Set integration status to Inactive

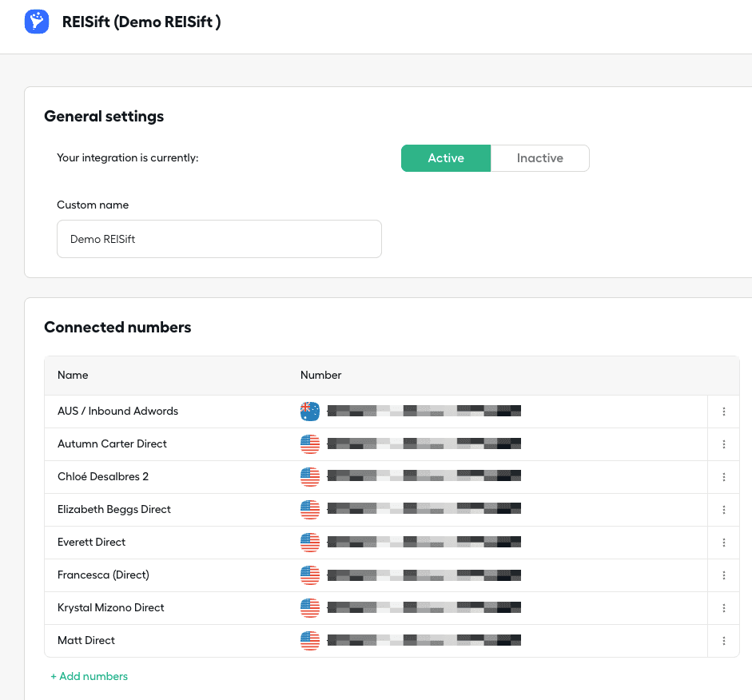coord(539,158)
